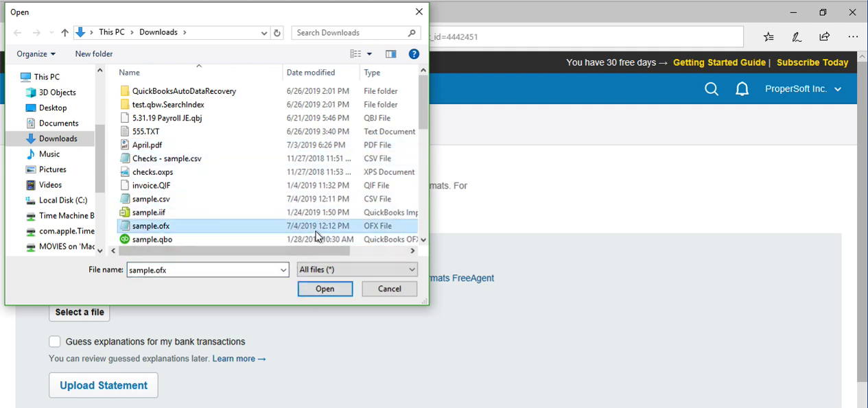Screen dimensions: 868x408
Task: Click the New folder button
Action: click(94, 54)
